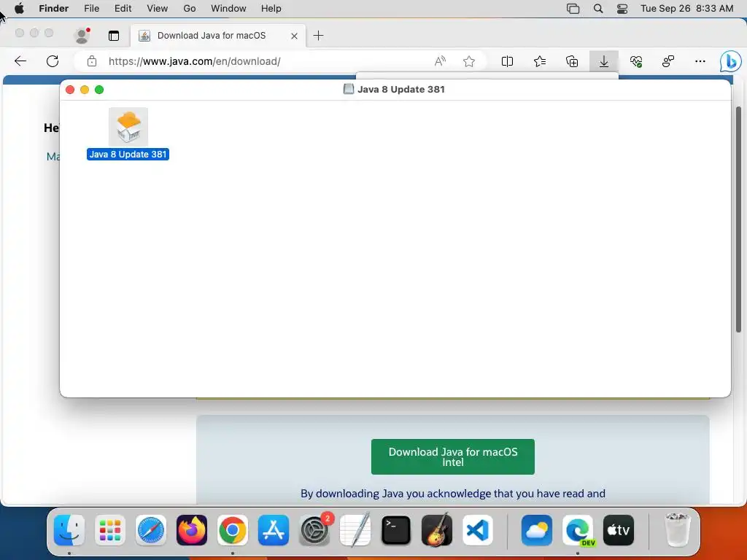This screenshot has width=747, height=560.
Task: Open a new browser tab
Action: (318, 35)
